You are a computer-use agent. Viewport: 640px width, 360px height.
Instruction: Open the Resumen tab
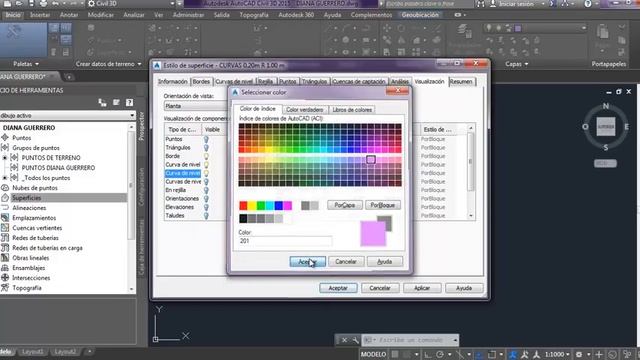click(x=461, y=82)
